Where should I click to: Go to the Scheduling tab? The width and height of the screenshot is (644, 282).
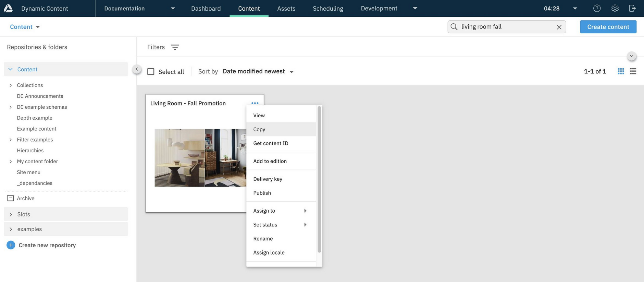pyautogui.click(x=328, y=8)
